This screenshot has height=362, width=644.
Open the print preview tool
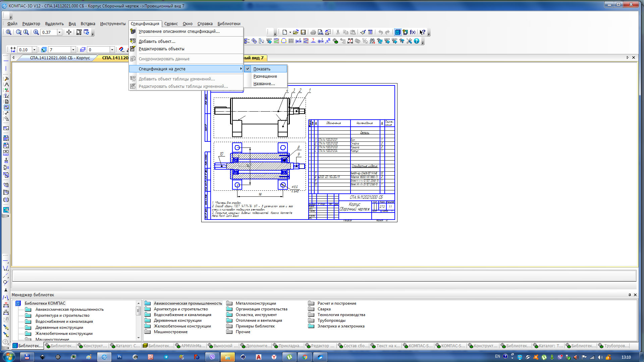320,32
